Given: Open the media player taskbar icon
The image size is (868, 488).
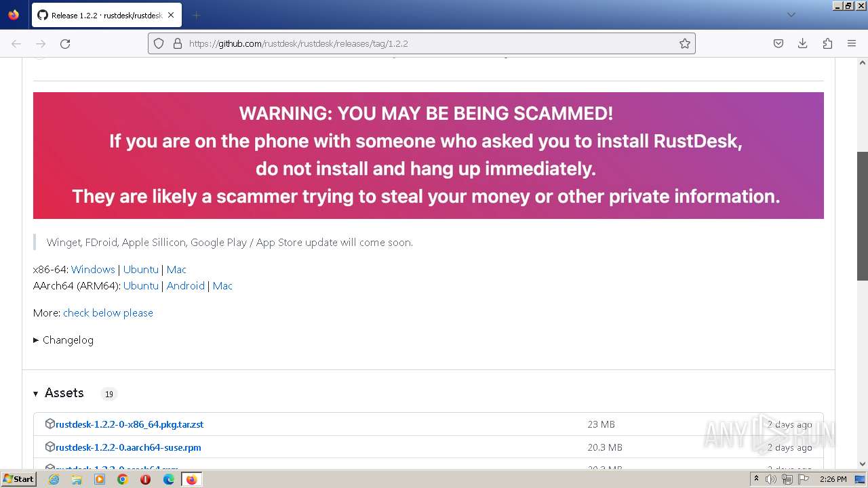Looking at the screenshot, I should coord(100,479).
